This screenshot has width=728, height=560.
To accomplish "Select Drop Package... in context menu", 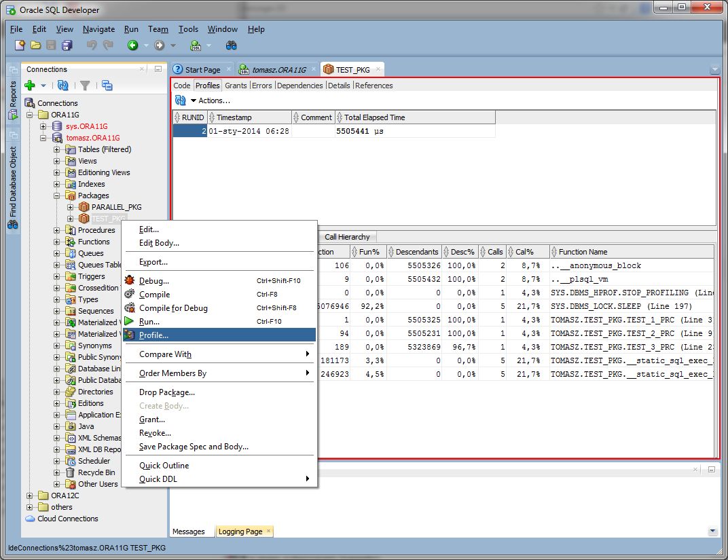I will pos(219,392).
